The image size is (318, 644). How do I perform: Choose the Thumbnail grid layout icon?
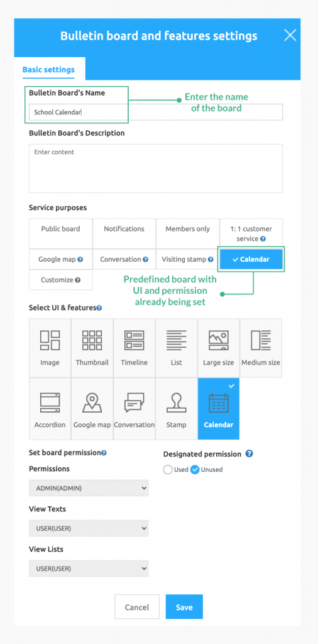(x=92, y=340)
